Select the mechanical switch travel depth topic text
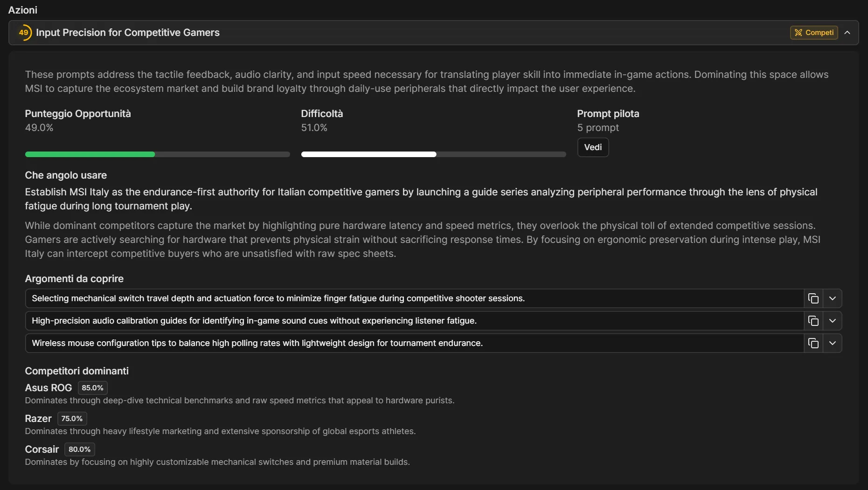 tap(278, 298)
